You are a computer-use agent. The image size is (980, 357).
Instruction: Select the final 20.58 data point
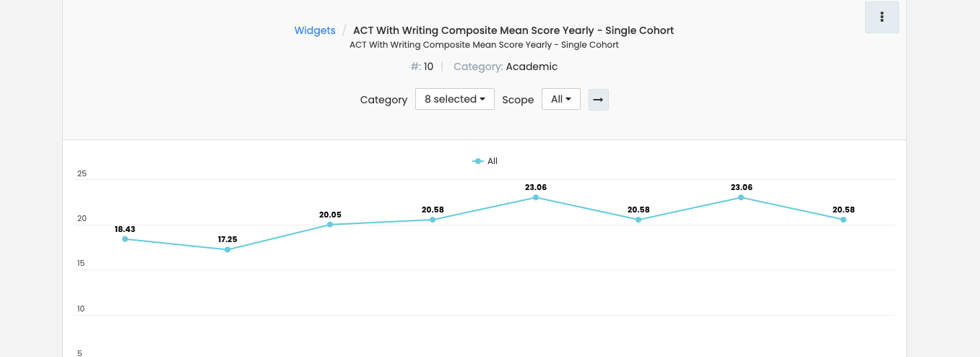tap(844, 220)
